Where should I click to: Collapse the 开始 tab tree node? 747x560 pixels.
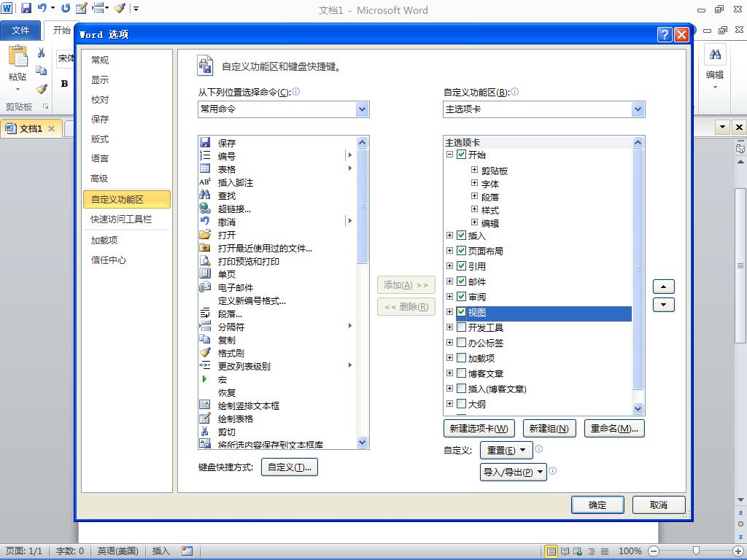(449, 155)
